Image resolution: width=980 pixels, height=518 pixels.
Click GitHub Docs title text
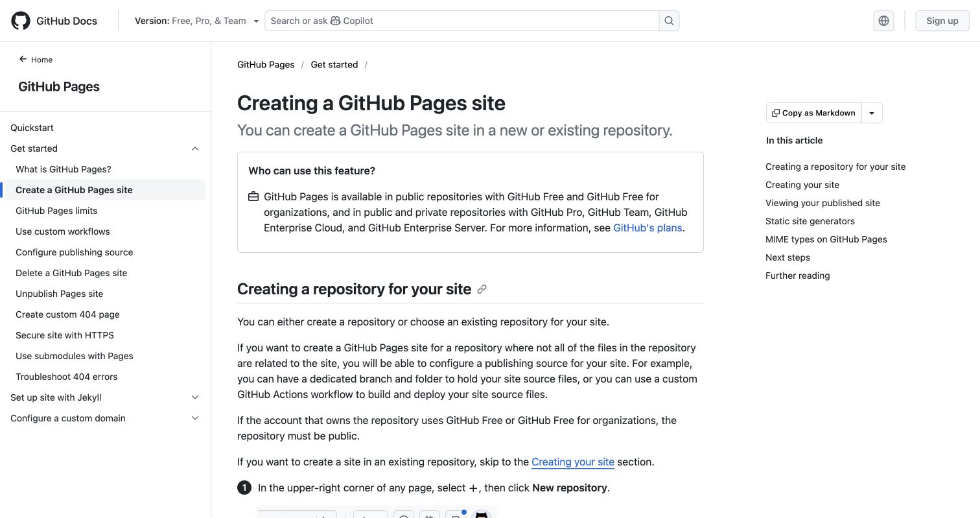tap(67, 21)
